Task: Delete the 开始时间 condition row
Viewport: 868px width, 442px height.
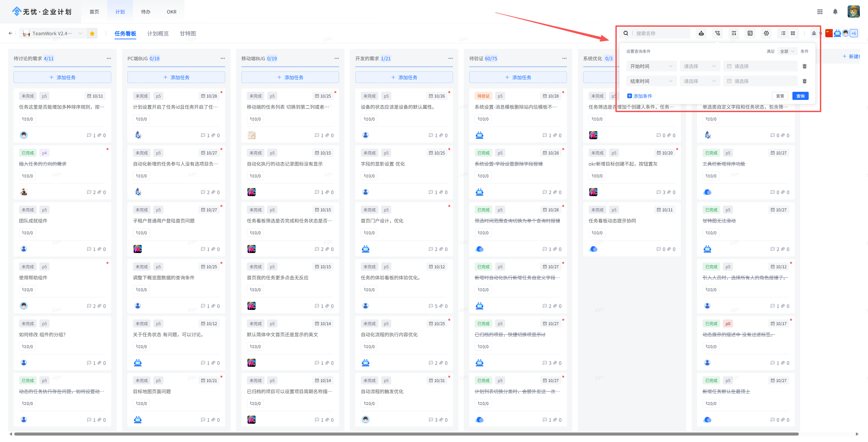Action: (x=805, y=66)
